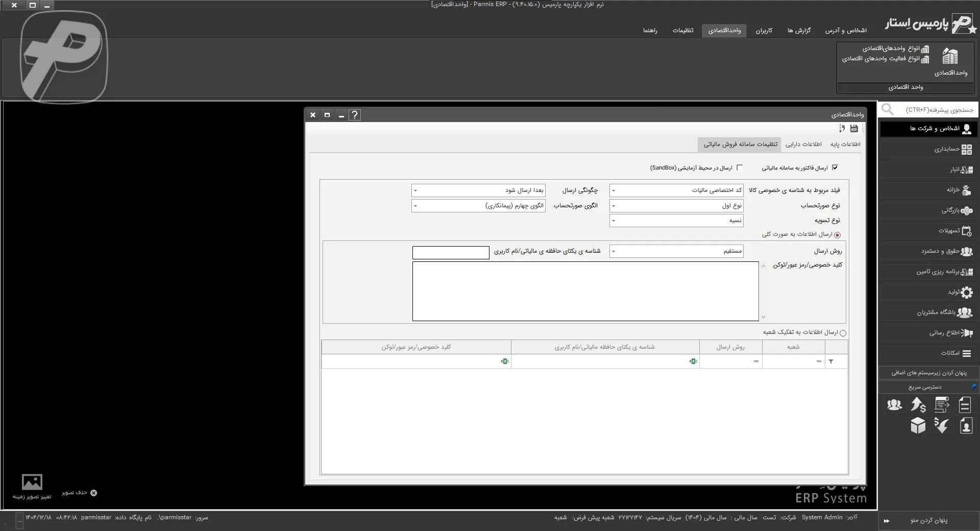The image size is (980, 531).
Task: Click the person document quick-access icon
Action: pyautogui.click(x=966, y=425)
